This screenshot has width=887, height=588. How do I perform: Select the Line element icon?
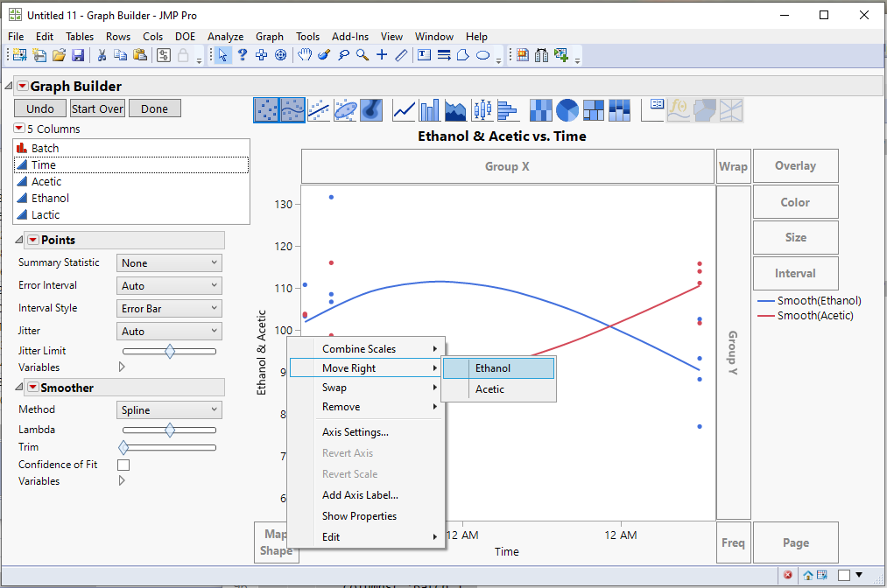click(x=404, y=109)
